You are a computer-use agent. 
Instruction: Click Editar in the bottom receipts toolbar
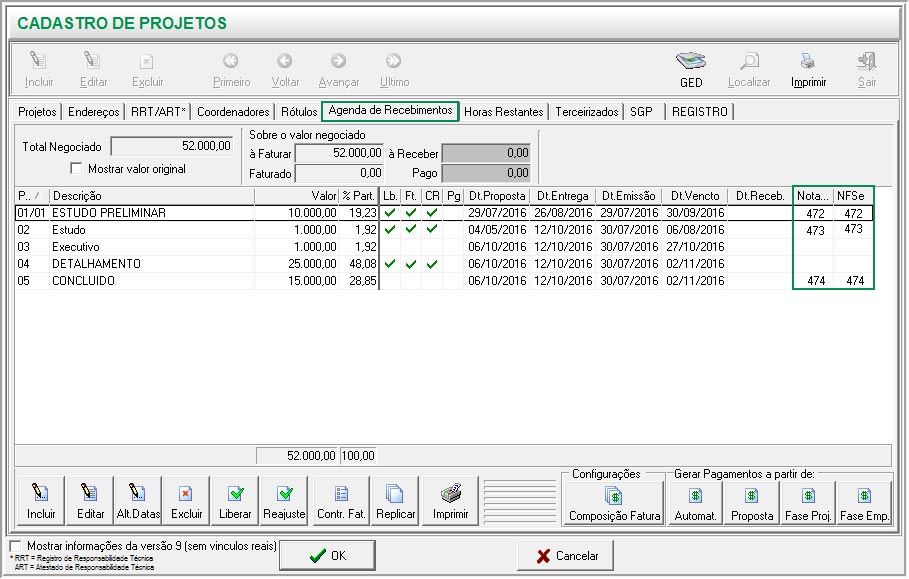click(90, 501)
